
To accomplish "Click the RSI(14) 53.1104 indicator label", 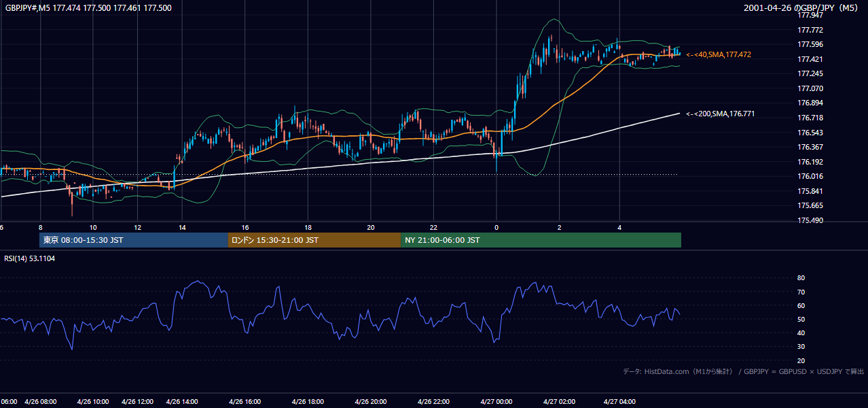I will point(30,258).
